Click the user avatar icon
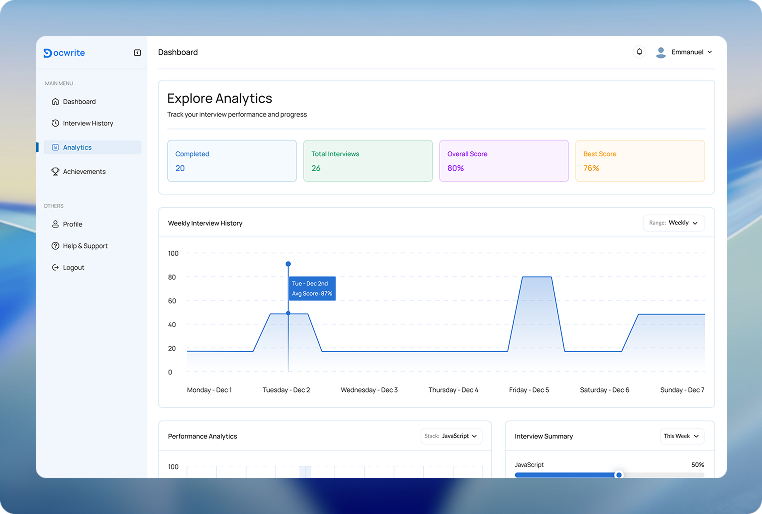 (660, 52)
